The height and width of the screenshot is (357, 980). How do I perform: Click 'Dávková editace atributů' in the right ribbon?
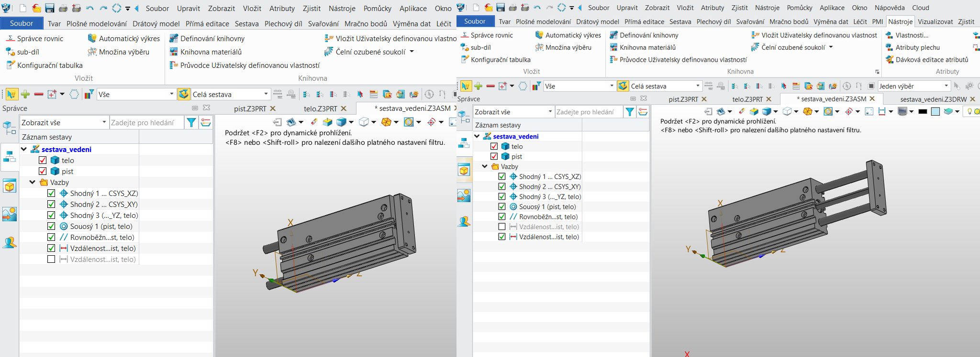932,59
